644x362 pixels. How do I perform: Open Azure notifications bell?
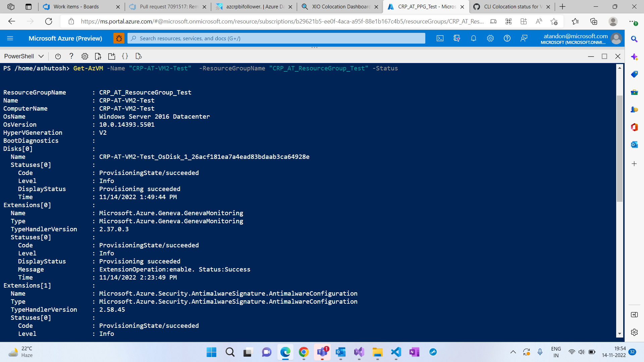[474, 38]
